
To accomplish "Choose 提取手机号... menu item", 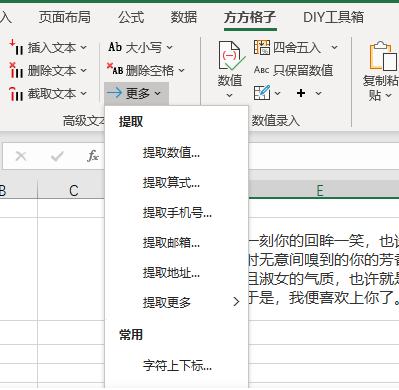I will [x=177, y=213].
